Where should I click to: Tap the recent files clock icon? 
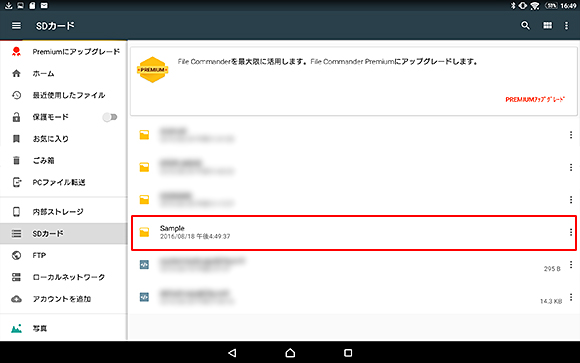pos(16,95)
